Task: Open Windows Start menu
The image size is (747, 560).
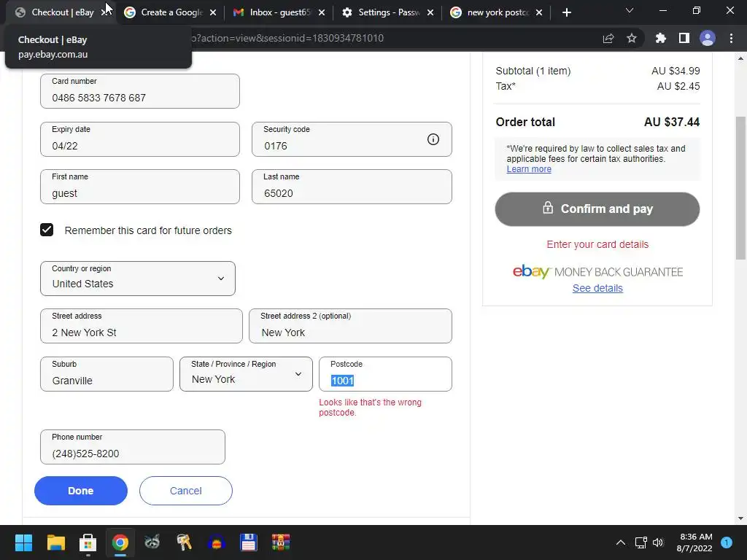Action: point(23,542)
